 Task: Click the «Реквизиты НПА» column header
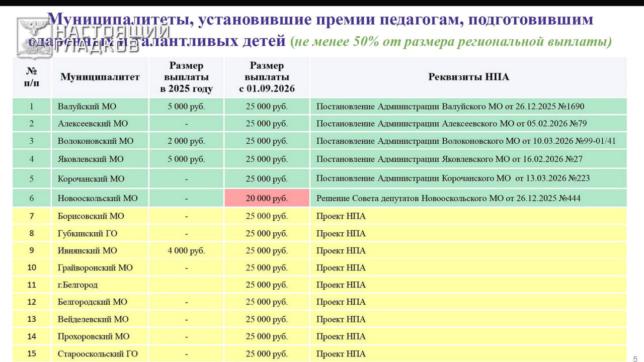tap(468, 77)
